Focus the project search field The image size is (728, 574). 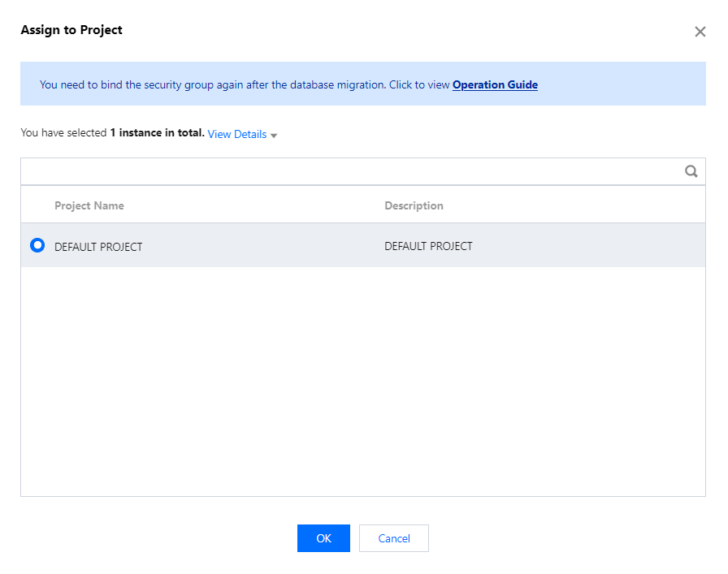[x=349, y=171]
